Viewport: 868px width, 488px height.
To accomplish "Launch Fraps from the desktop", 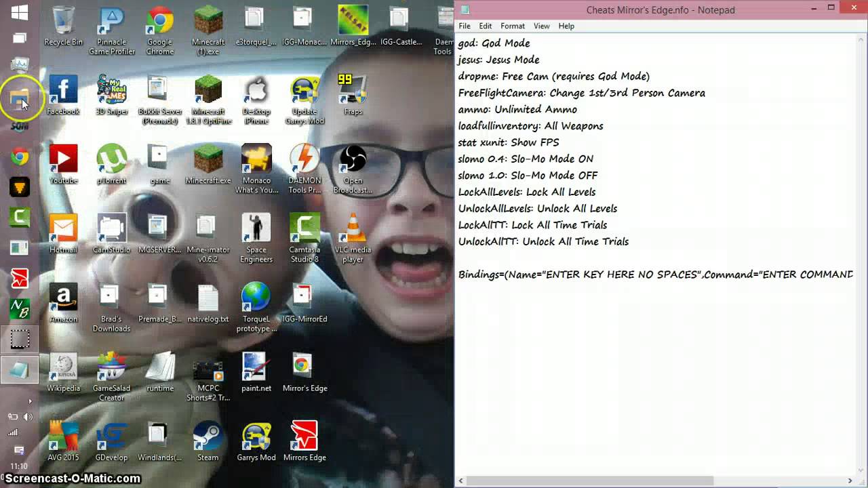I will pos(353,95).
